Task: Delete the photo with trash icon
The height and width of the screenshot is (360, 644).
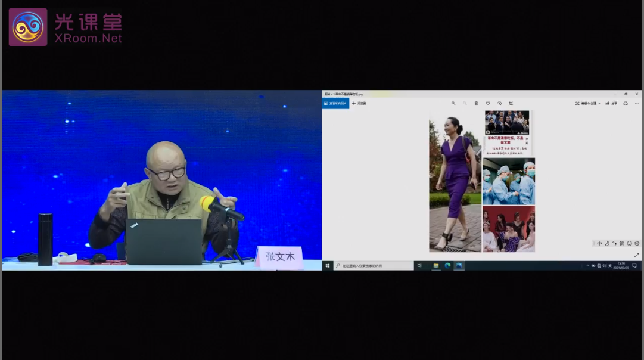Action: click(476, 103)
